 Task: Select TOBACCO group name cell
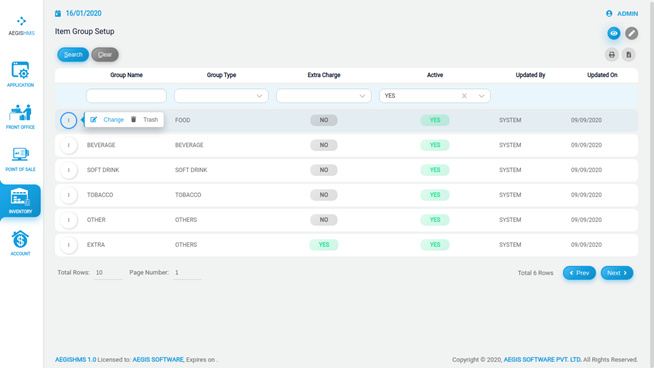pos(100,195)
